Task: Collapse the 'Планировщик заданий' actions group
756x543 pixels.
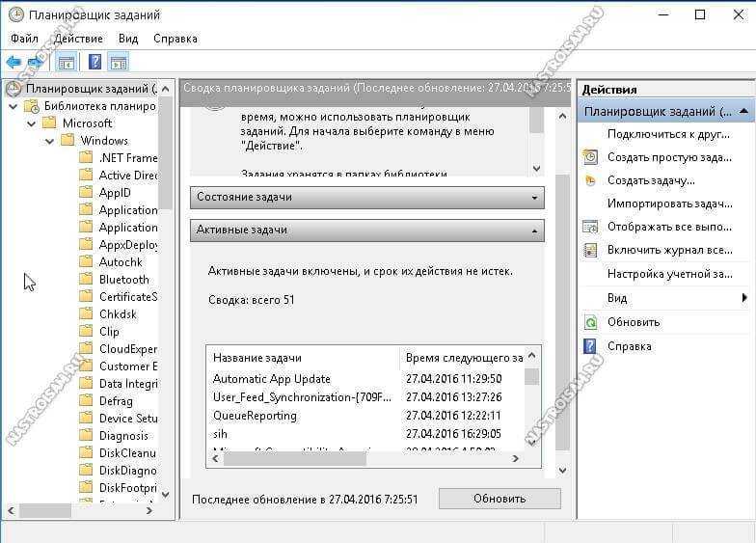Action: click(744, 111)
